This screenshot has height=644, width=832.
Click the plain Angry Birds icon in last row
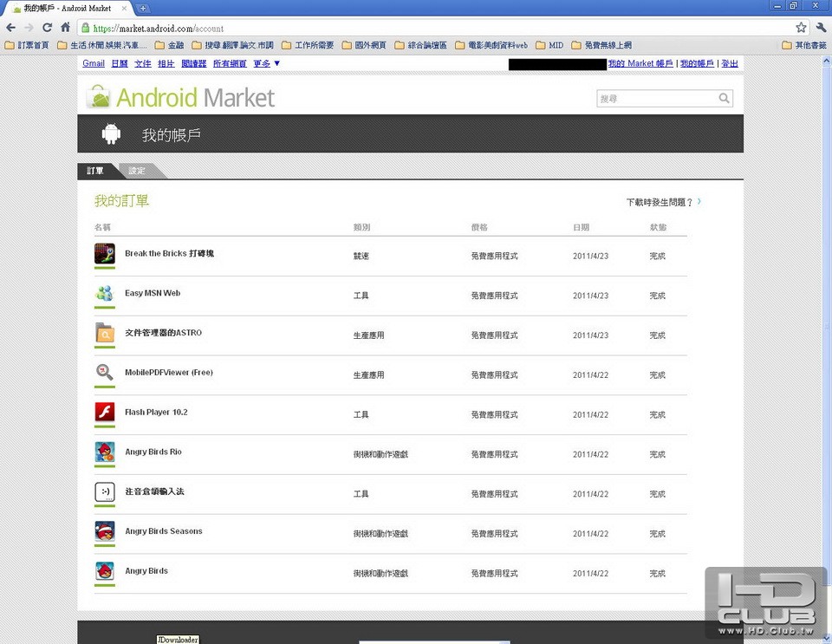click(105, 571)
